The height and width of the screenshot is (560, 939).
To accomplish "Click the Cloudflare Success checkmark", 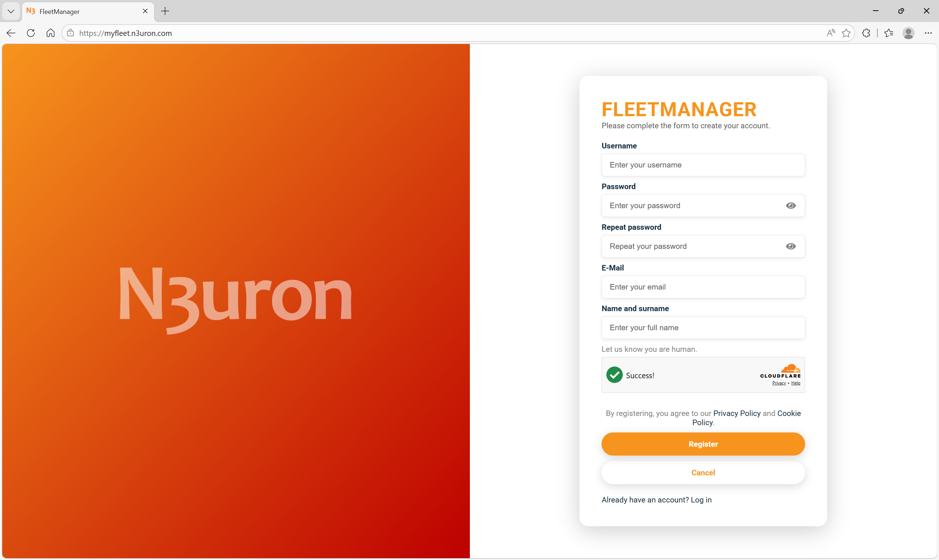I will (614, 375).
